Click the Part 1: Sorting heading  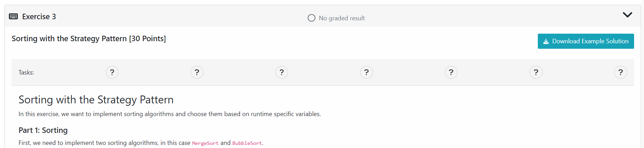pos(43,130)
